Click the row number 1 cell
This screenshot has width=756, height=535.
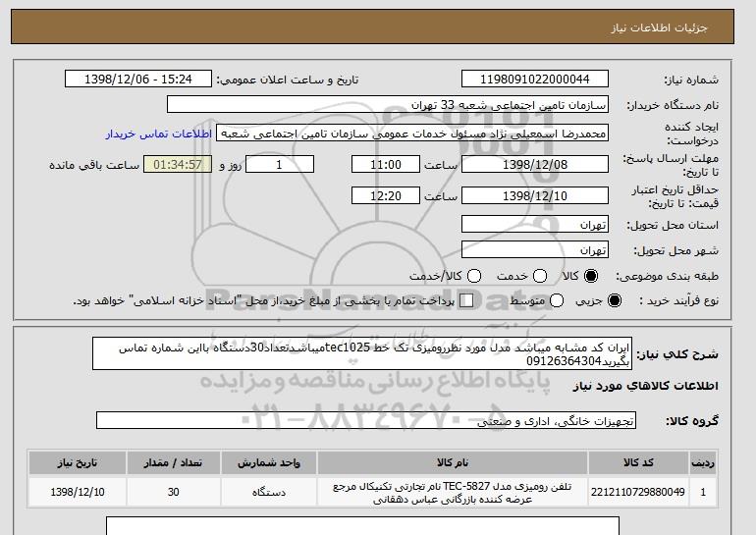pyautogui.click(x=703, y=492)
